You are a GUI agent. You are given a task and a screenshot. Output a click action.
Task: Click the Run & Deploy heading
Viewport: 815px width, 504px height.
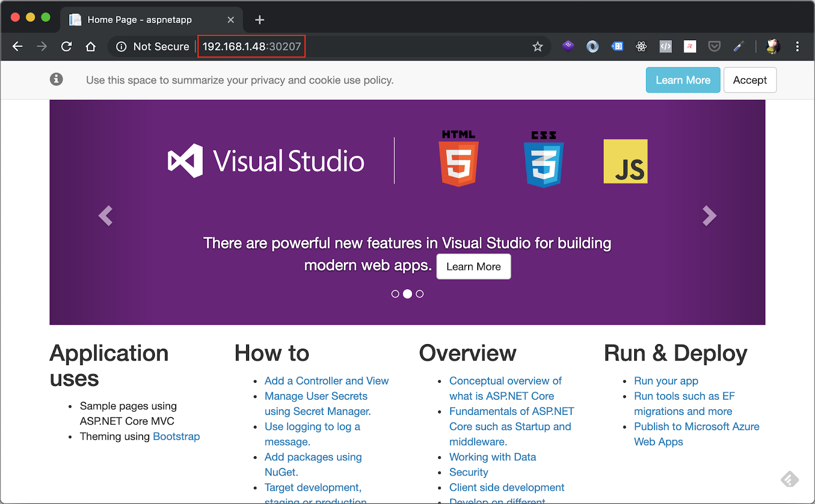[675, 353]
